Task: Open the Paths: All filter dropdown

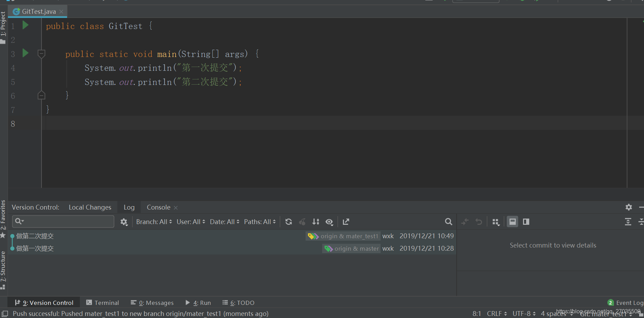Action: point(260,222)
